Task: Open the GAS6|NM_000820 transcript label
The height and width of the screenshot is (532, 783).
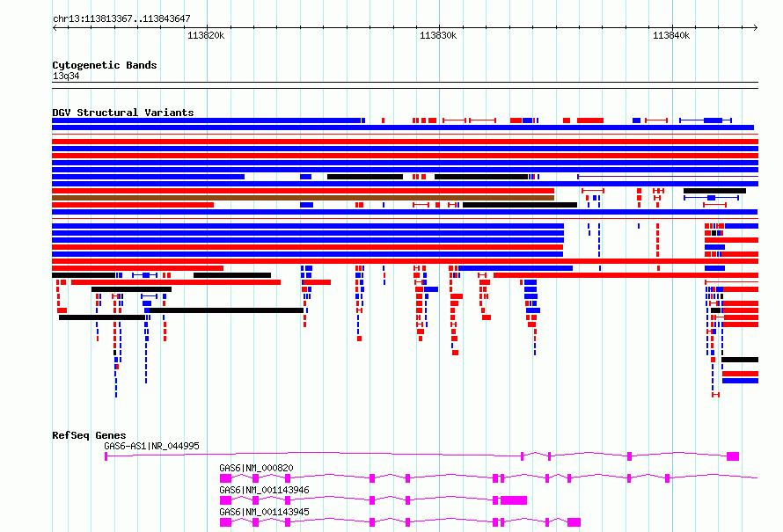Action: click(256, 468)
